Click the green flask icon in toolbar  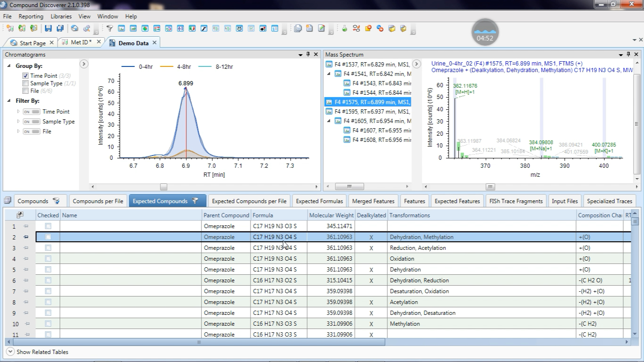click(344, 28)
